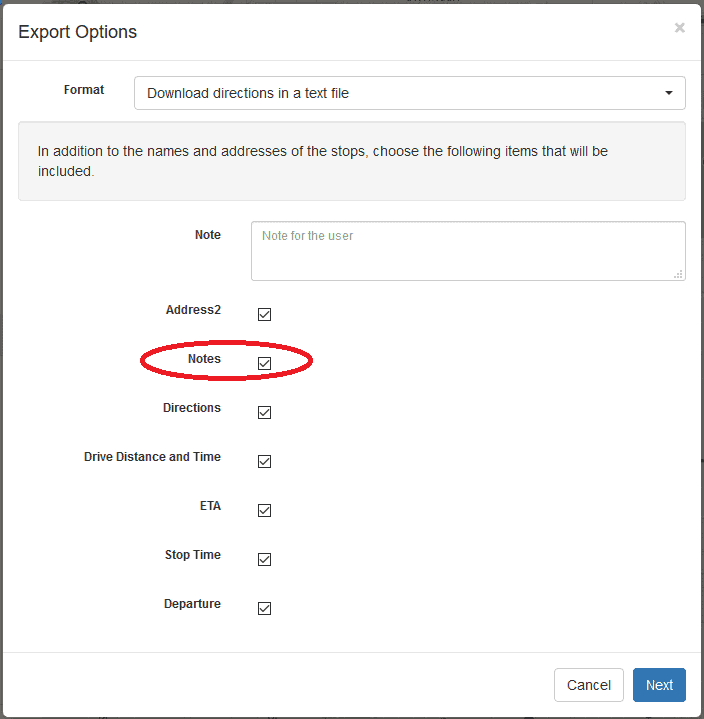Close the Export Options dialog with X

pyautogui.click(x=679, y=28)
